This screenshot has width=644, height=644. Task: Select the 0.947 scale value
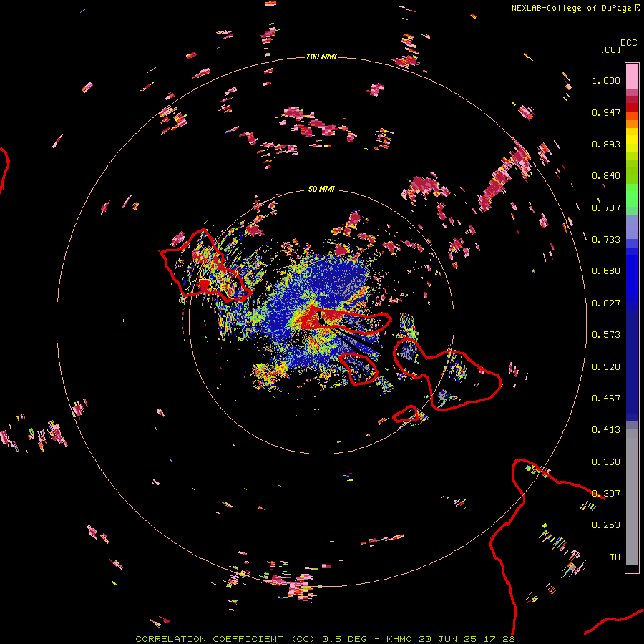tap(606, 112)
